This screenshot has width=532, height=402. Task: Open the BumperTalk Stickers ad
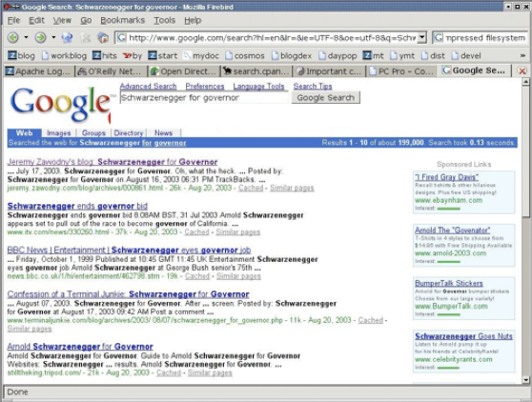(449, 283)
